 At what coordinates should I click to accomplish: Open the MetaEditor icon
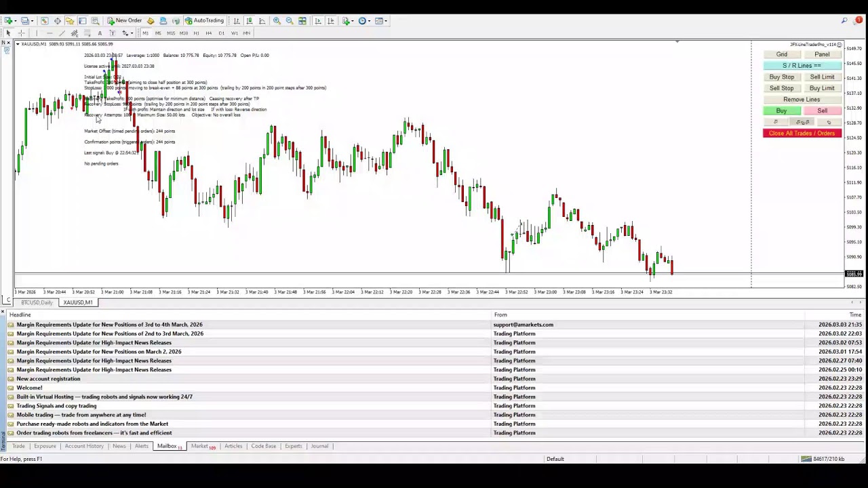tap(151, 20)
